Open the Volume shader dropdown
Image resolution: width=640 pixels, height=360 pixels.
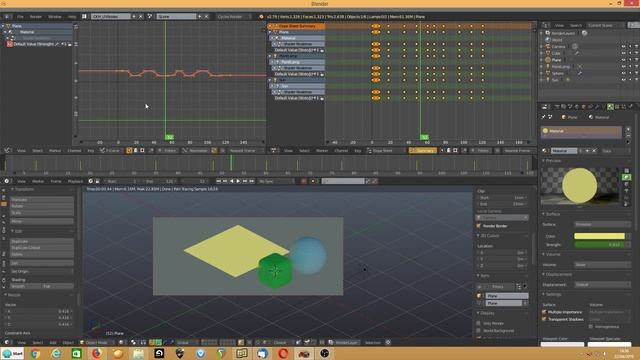click(x=602, y=264)
